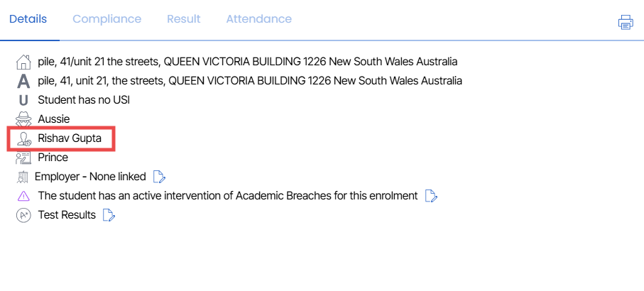Open the Details tab

point(28,19)
